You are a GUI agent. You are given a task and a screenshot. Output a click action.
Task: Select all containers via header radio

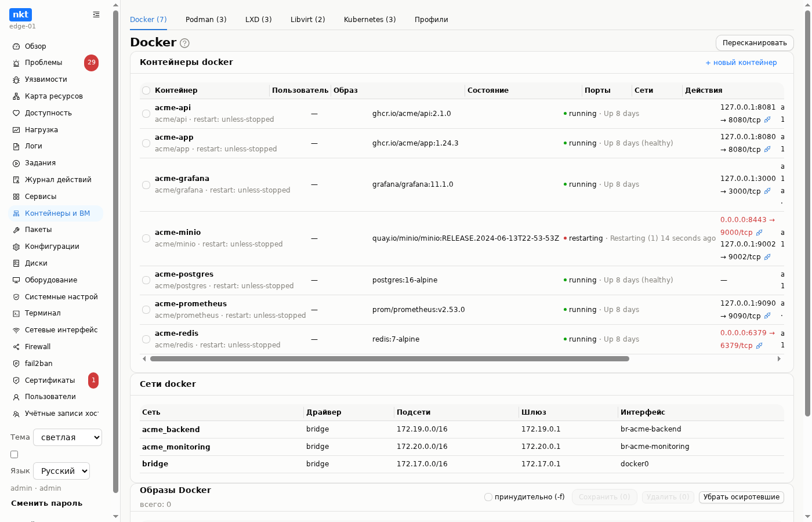[146, 90]
